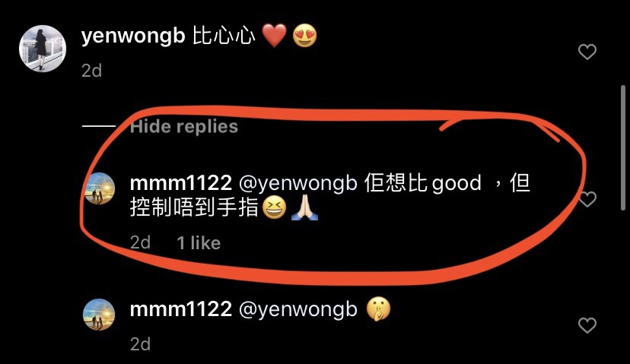This screenshot has height=364, width=630.
Task: Click the laughing squint emoji in reply
Action: (274, 209)
